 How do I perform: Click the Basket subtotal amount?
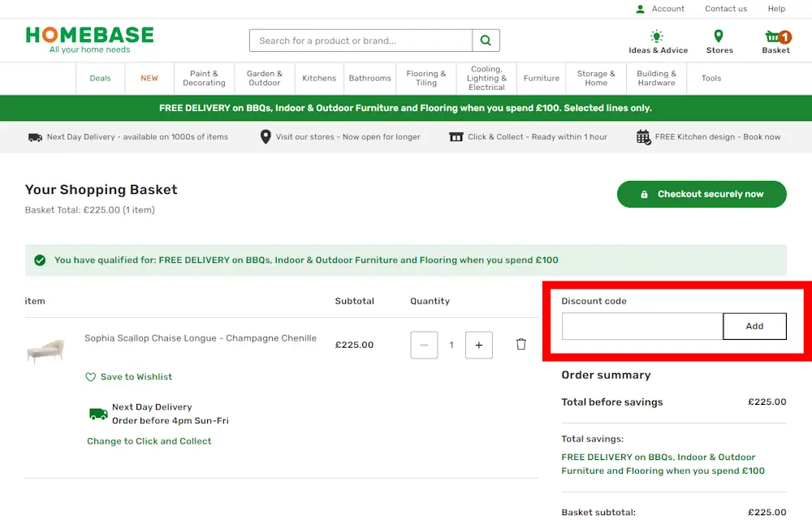pos(767,512)
